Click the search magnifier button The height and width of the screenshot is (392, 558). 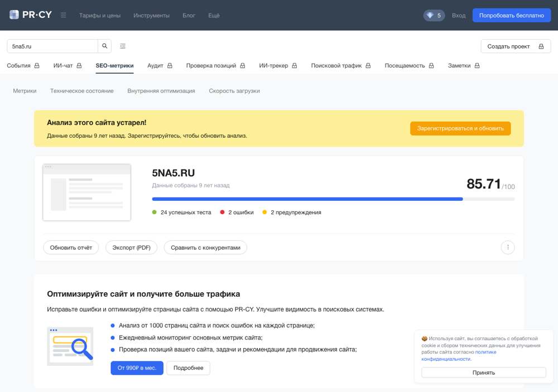click(x=105, y=46)
